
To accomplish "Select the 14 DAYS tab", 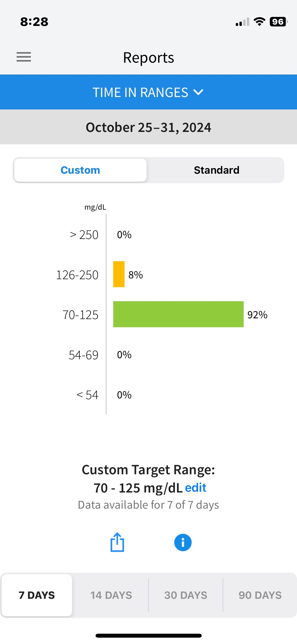I will click(111, 595).
